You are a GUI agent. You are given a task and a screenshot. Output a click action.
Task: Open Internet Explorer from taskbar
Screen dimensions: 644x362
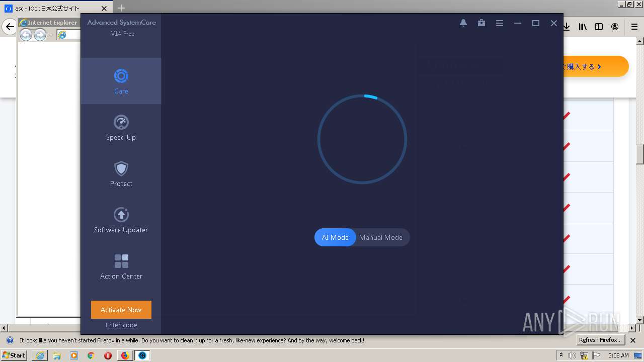click(x=40, y=355)
